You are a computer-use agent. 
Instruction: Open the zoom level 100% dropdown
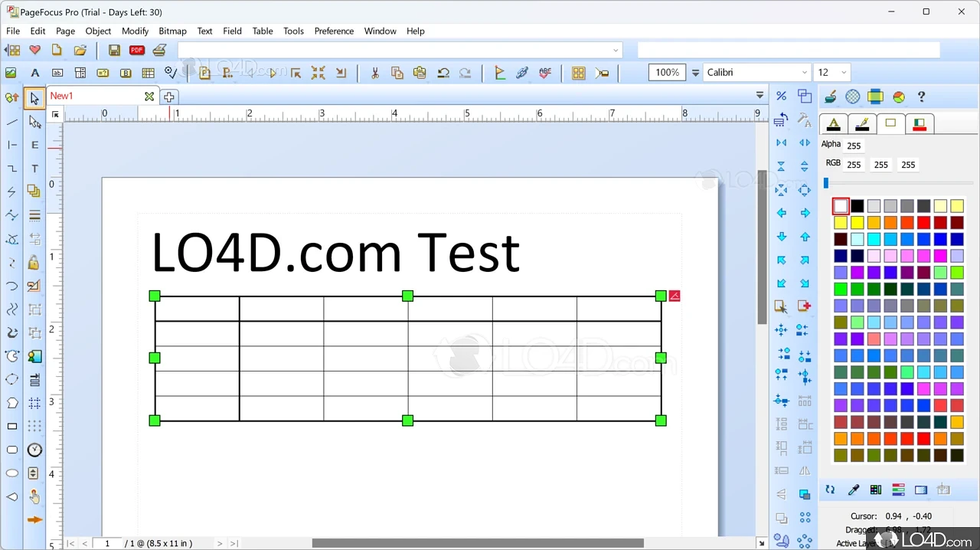point(694,72)
